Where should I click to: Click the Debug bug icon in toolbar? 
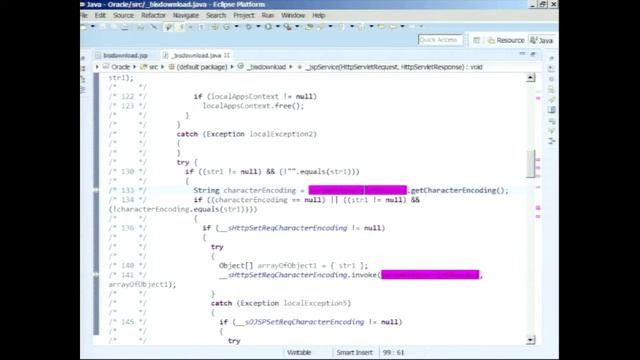pyautogui.click(x=248, y=27)
